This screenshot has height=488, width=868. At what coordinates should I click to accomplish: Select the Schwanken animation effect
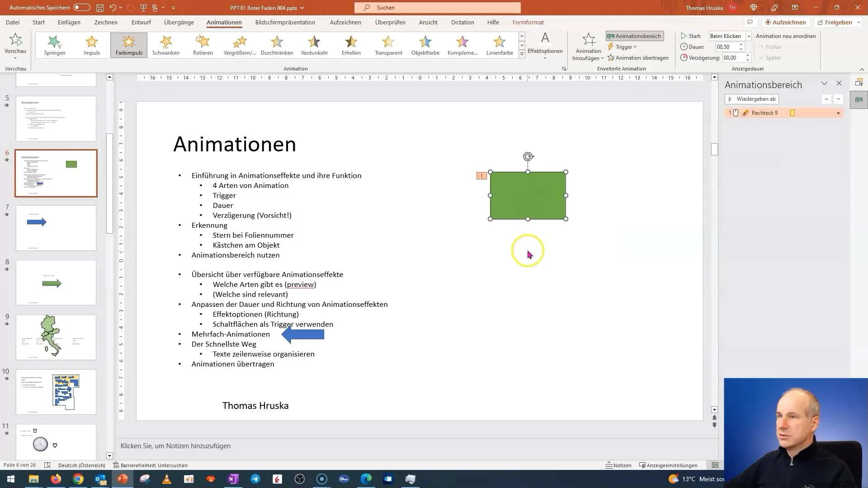166,45
